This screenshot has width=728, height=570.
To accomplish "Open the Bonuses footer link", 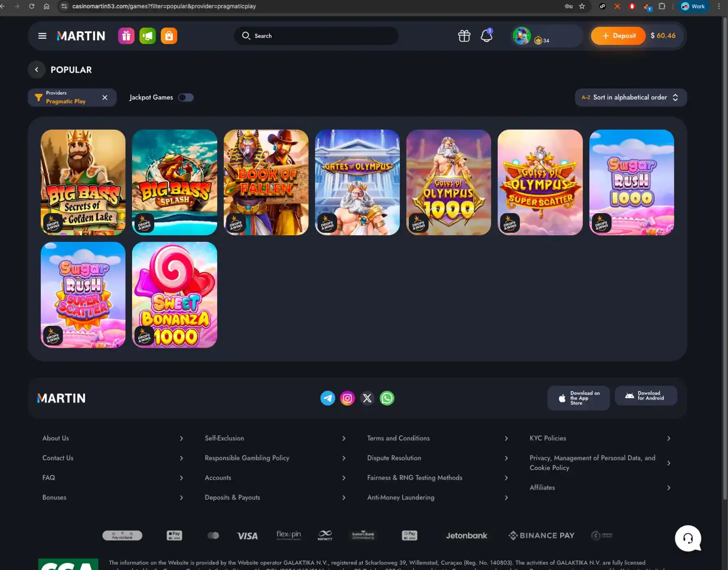I will point(54,497).
